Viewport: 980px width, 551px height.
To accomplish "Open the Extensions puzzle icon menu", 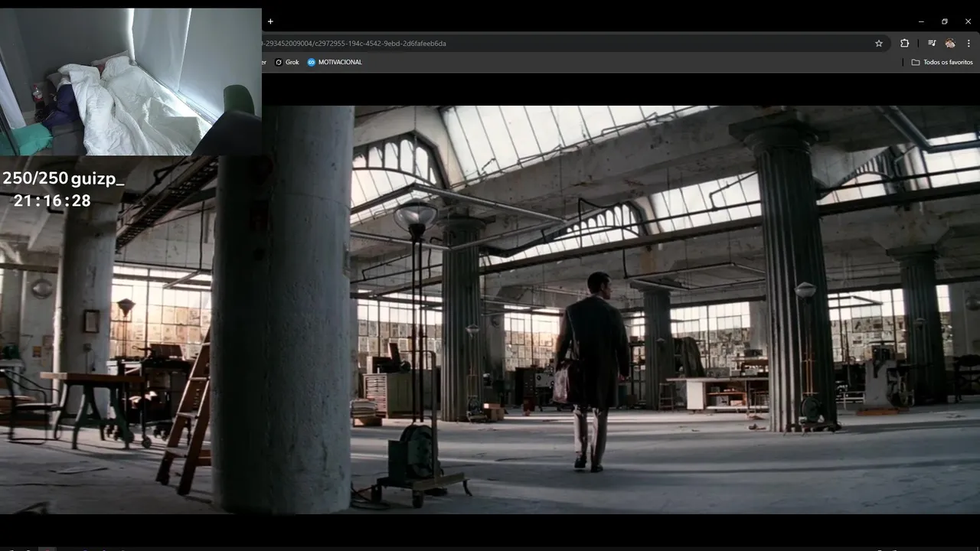I will tap(904, 44).
